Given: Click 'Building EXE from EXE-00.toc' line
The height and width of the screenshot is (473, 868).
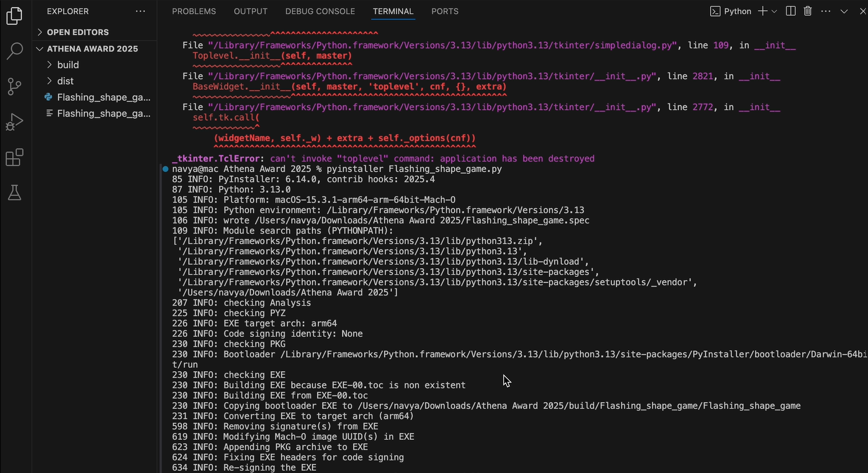Looking at the screenshot, I should (x=270, y=395).
